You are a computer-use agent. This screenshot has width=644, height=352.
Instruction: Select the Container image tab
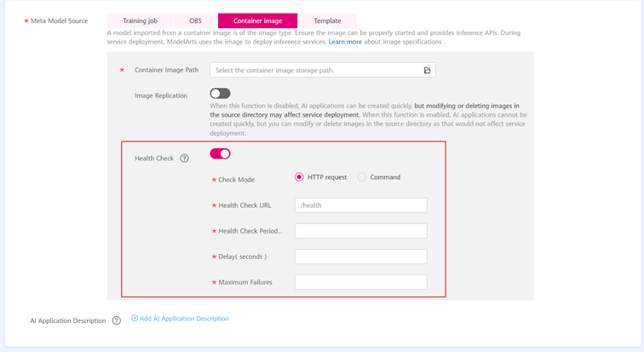pyautogui.click(x=257, y=20)
